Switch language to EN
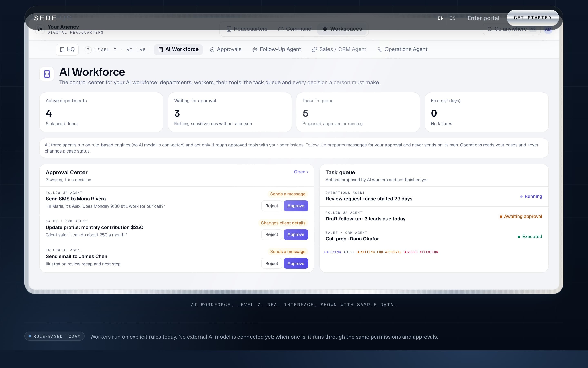Image resolution: width=588 pixels, height=368 pixels. coord(441,18)
